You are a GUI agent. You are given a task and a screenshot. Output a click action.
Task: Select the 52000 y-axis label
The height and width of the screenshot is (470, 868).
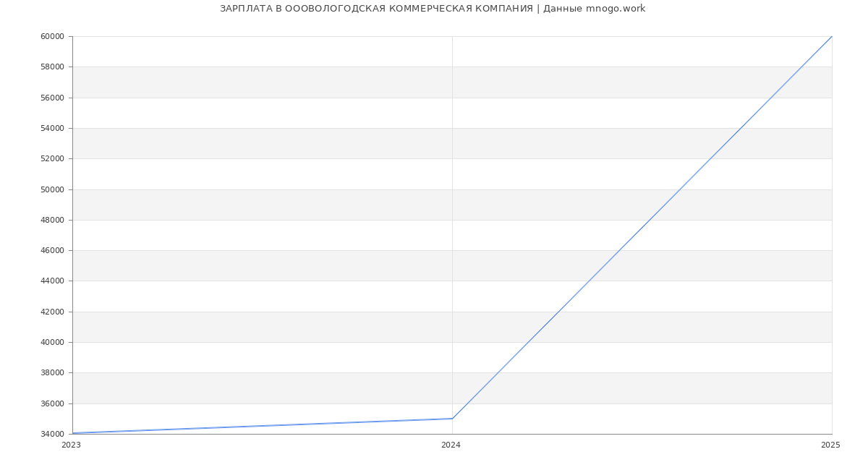click(x=52, y=159)
